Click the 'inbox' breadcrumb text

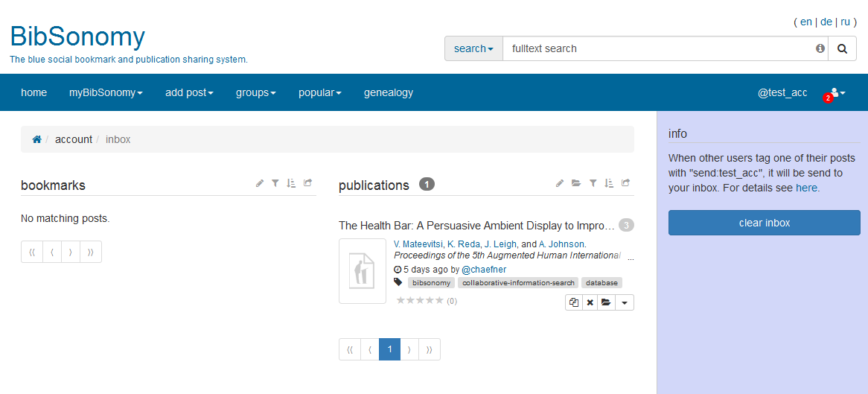[118, 139]
